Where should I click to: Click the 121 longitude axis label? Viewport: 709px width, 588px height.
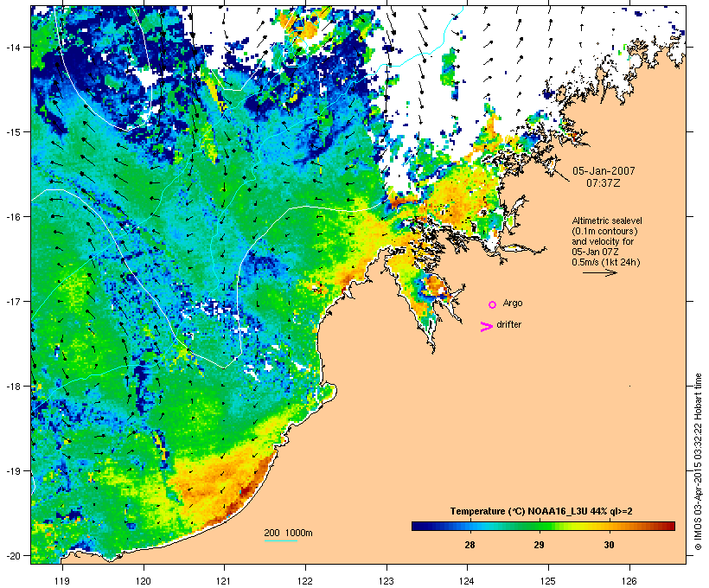[x=224, y=581]
